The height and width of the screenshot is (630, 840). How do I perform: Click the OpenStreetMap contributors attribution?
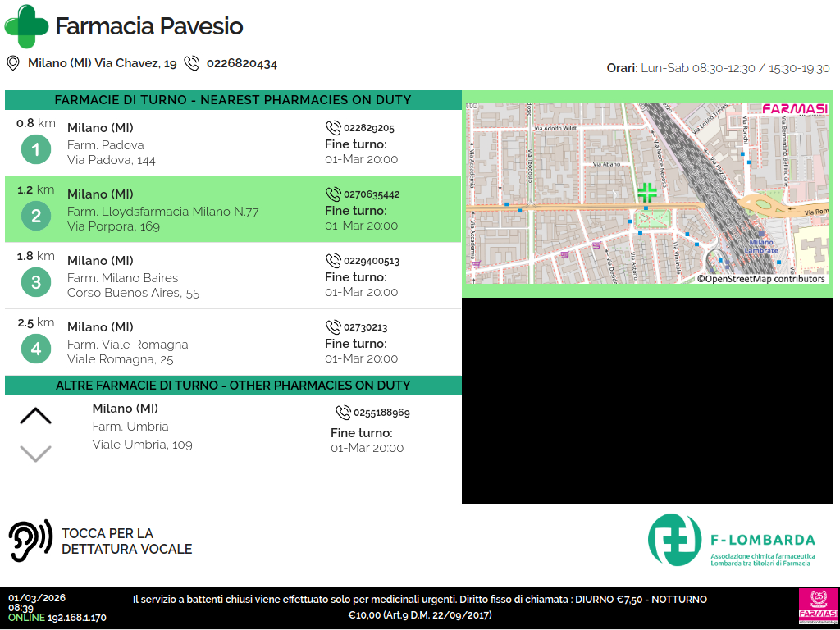760,279
